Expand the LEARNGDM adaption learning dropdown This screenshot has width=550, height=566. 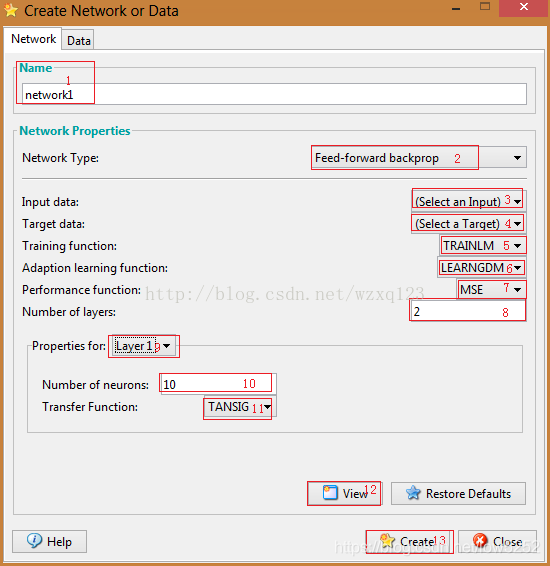[x=481, y=268]
